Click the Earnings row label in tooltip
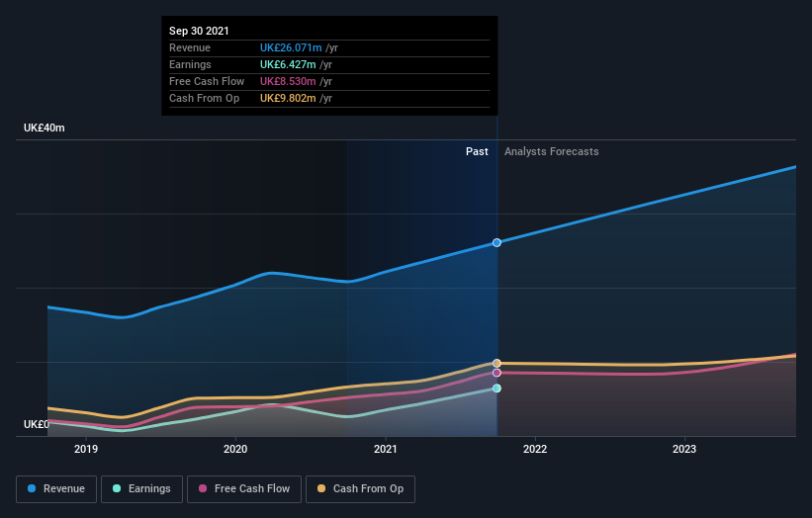The height and width of the screenshot is (518, 812). tap(190, 64)
